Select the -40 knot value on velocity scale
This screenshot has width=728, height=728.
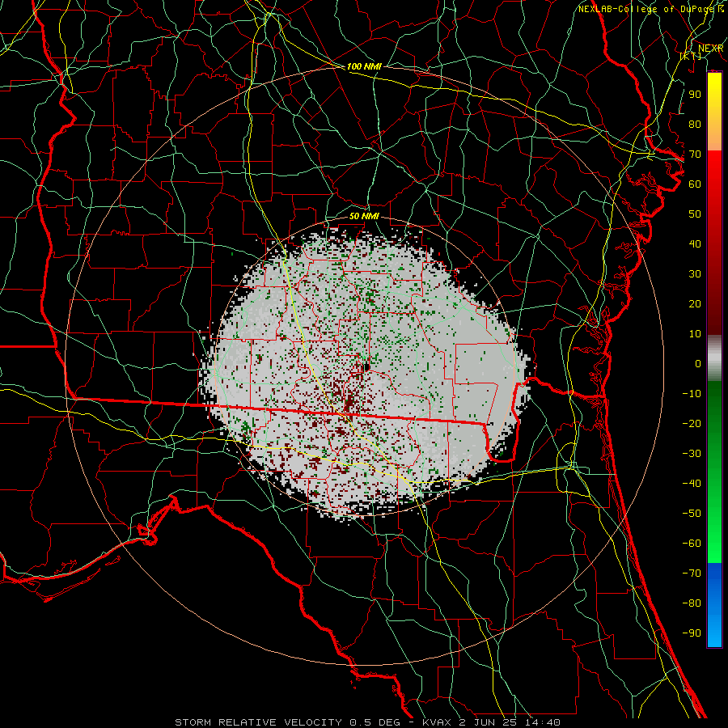(692, 484)
